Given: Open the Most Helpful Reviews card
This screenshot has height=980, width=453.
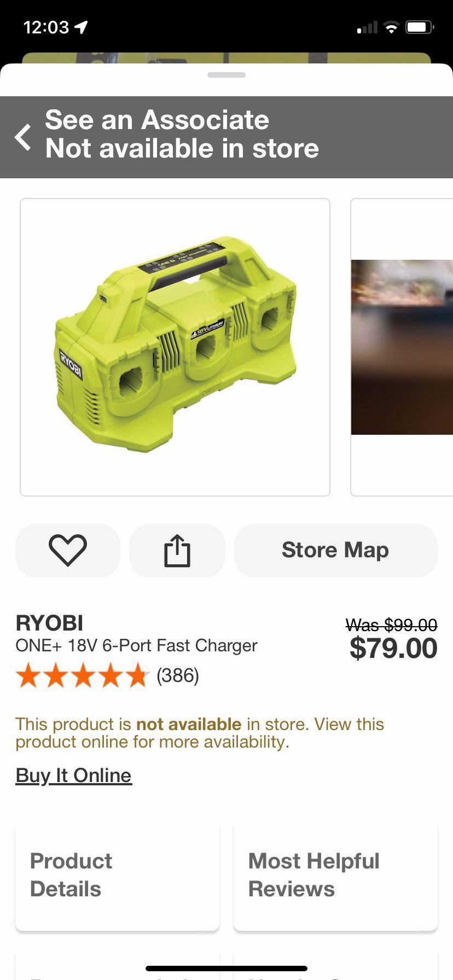Looking at the screenshot, I should click(335, 875).
